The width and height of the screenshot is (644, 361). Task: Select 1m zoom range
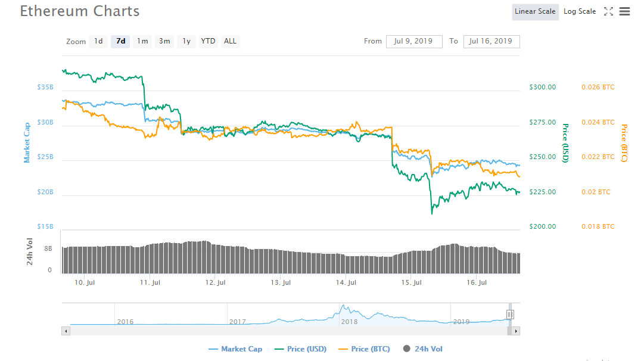click(142, 41)
